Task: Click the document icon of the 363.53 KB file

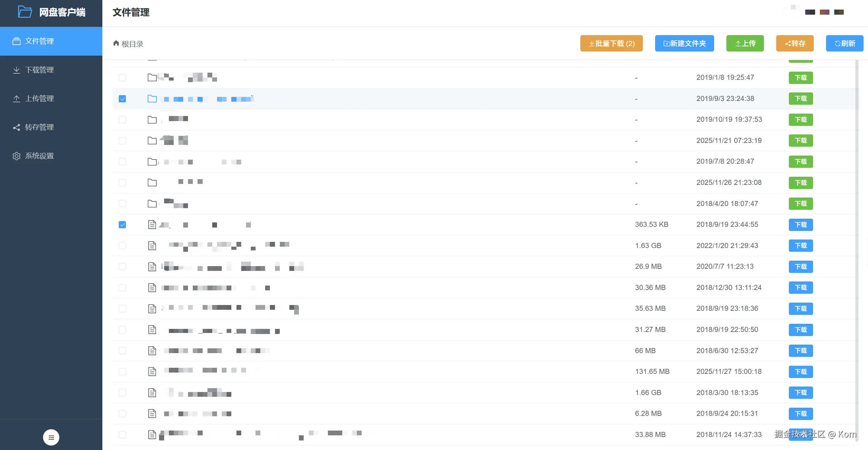Action: (x=152, y=224)
